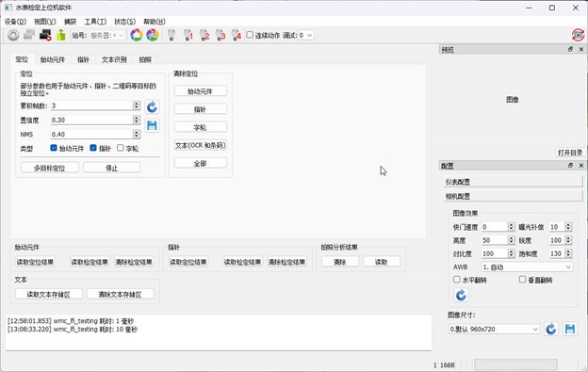Click the 对比度 spinner arrows
Viewport: 588px width, 372px height.
click(x=511, y=253)
